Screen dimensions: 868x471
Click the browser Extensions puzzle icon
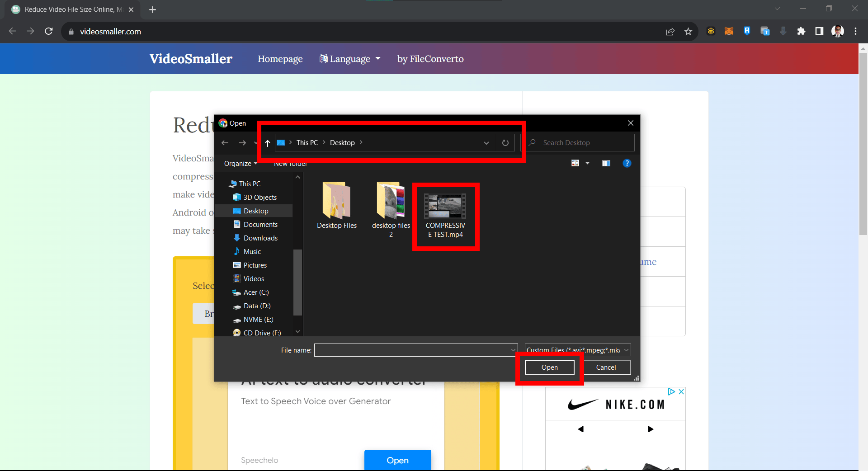click(x=801, y=31)
